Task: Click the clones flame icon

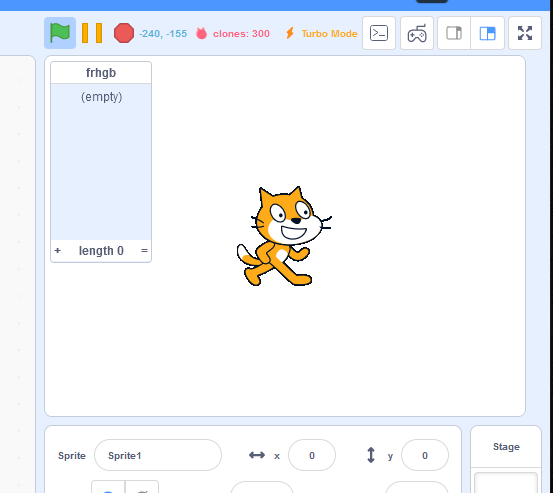Action: point(201,33)
